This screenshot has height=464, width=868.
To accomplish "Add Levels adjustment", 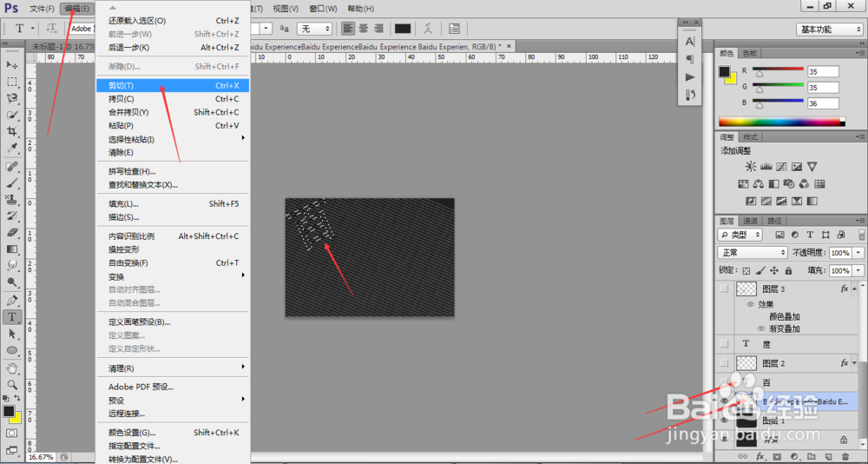I will click(766, 166).
